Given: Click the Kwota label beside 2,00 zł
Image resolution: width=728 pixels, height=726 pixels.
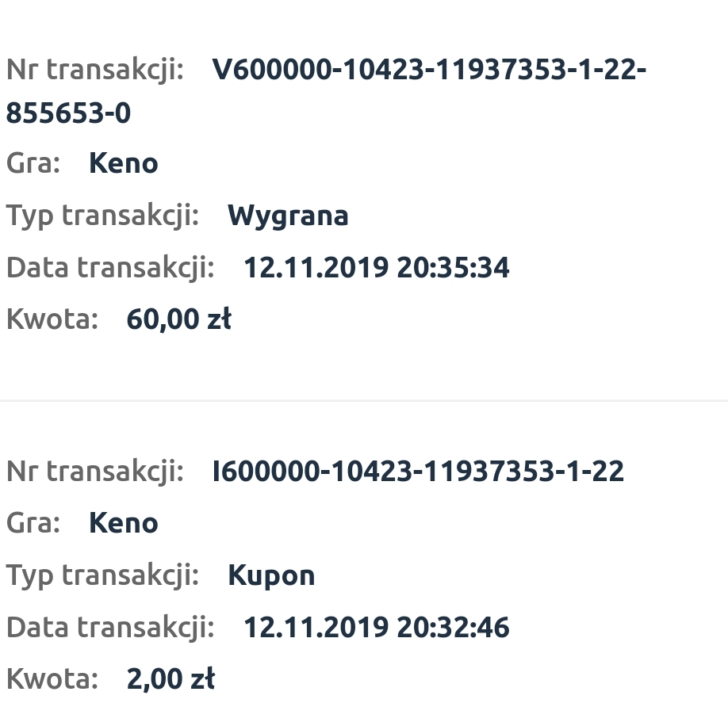Looking at the screenshot, I should (52, 680).
